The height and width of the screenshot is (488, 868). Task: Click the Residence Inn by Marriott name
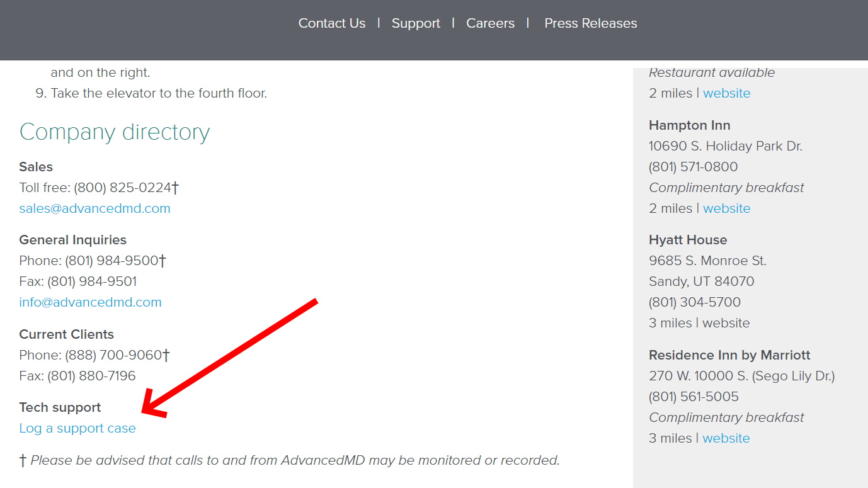coord(729,355)
